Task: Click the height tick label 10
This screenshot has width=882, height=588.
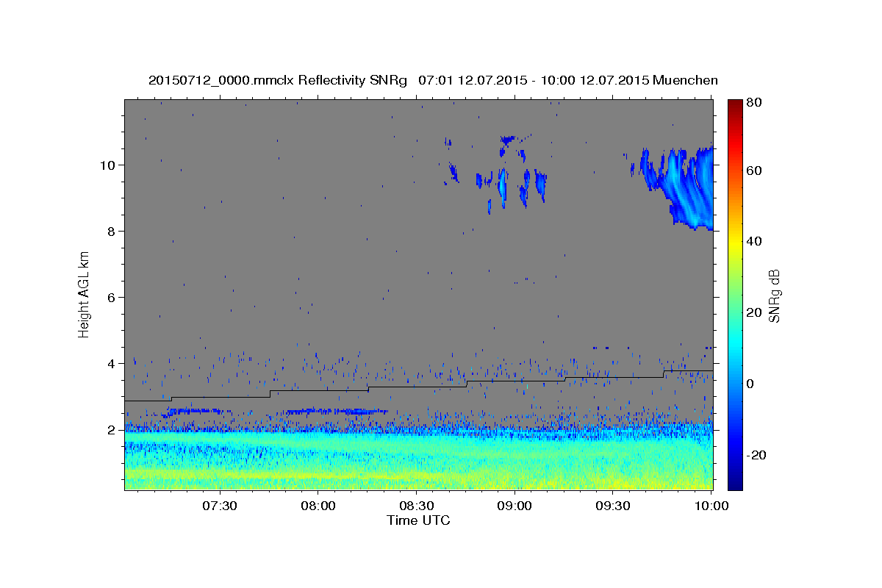Action: (109, 165)
